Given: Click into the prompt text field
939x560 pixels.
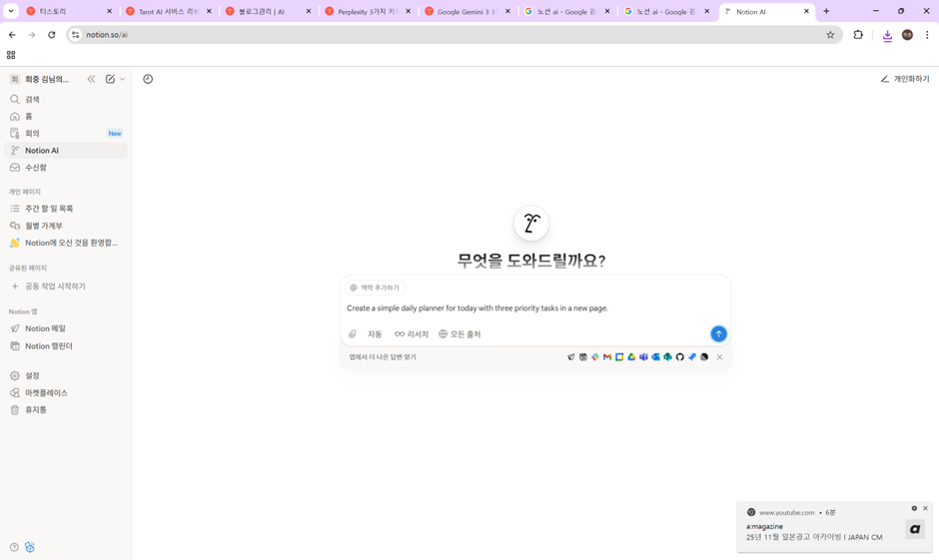Looking at the screenshot, I should click(x=535, y=308).
